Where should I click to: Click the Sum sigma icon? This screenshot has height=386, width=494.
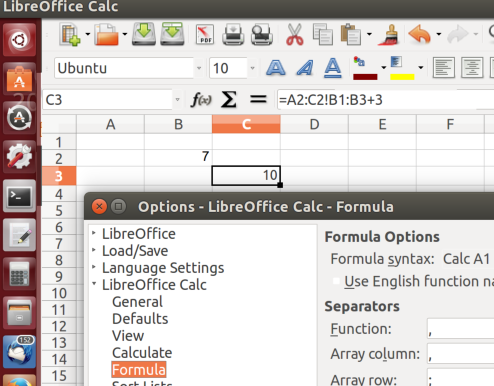pos(229,99)
